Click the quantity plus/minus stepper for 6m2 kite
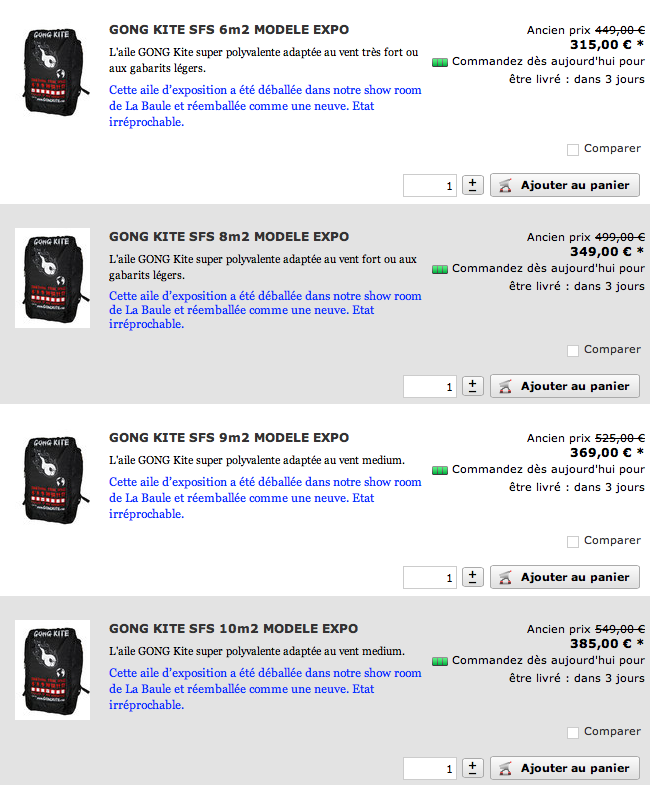This screenshot has width=650, height=785. pos(472,185)
